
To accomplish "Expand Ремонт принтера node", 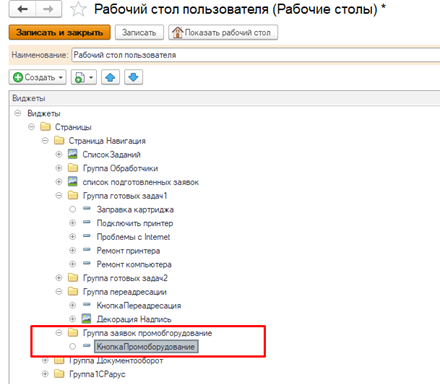I will coord(72,250).
